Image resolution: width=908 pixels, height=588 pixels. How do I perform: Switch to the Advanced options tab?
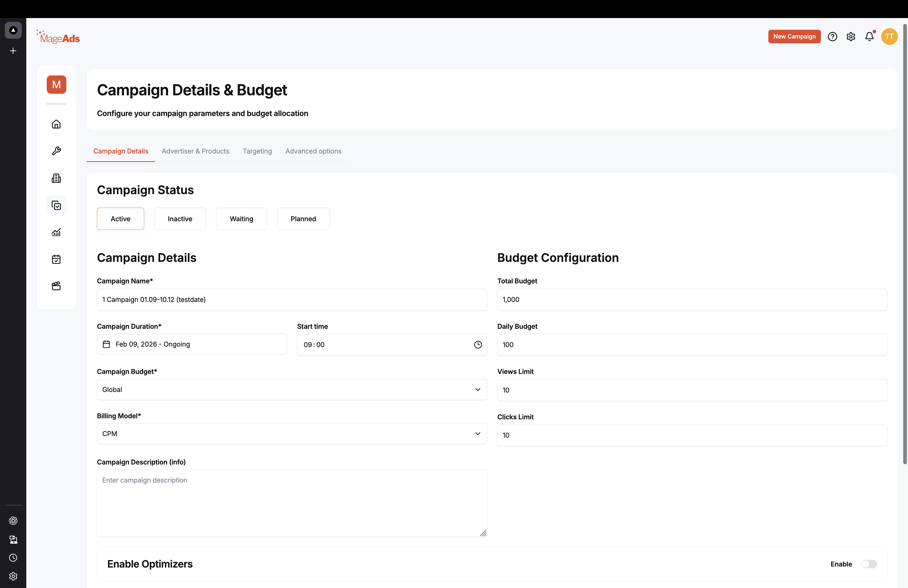pyautogui.click(x=313, y=151)
